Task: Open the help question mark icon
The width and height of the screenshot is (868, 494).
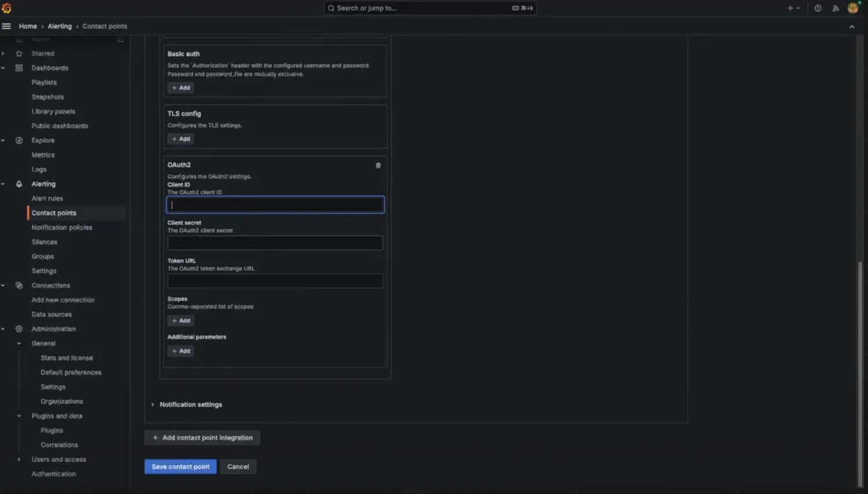Action: (x=818, y=8)
